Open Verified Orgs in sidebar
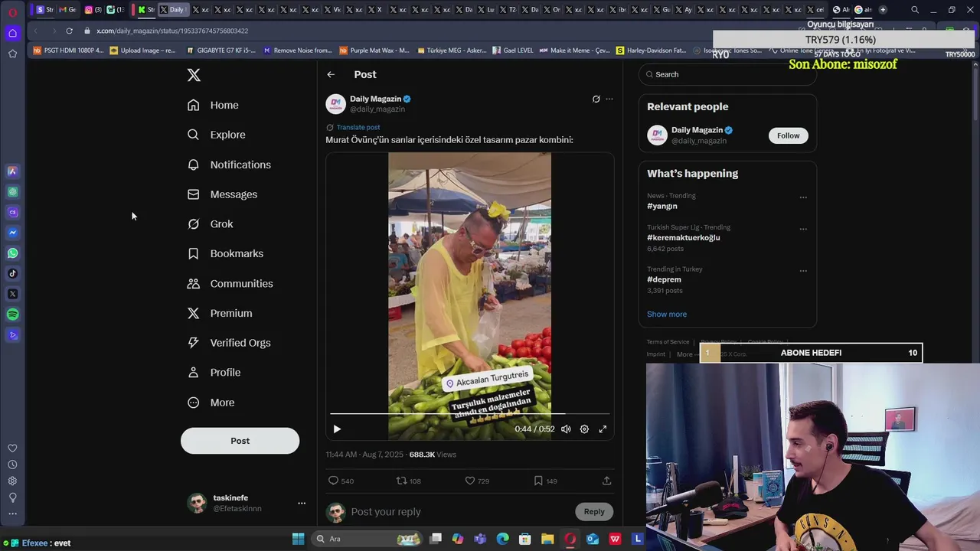The image size is (980, 551). 229,343
